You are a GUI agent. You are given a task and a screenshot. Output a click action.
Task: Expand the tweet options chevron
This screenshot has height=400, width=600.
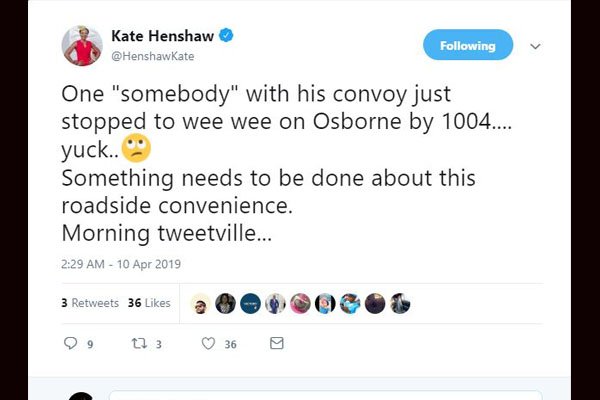coord(535,46)
